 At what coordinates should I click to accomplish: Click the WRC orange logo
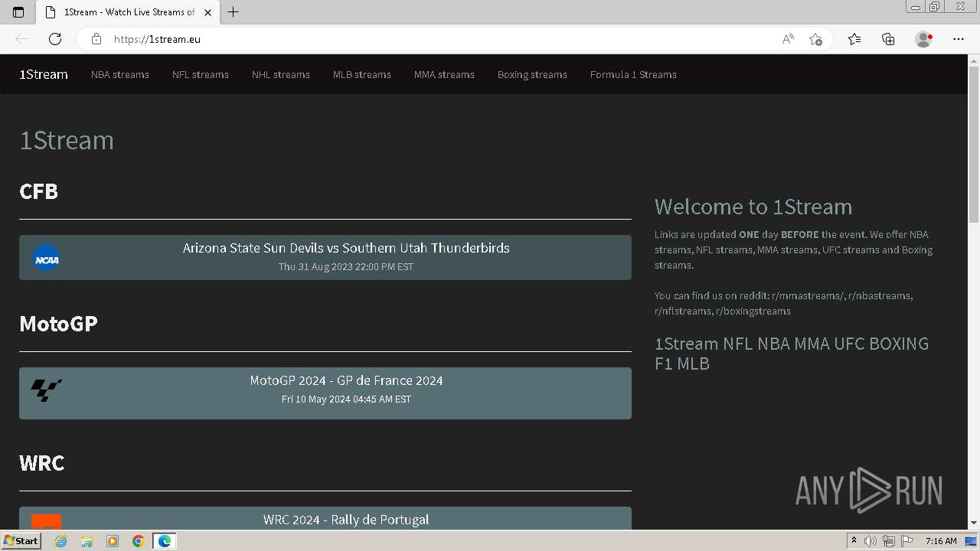point(47,521)
